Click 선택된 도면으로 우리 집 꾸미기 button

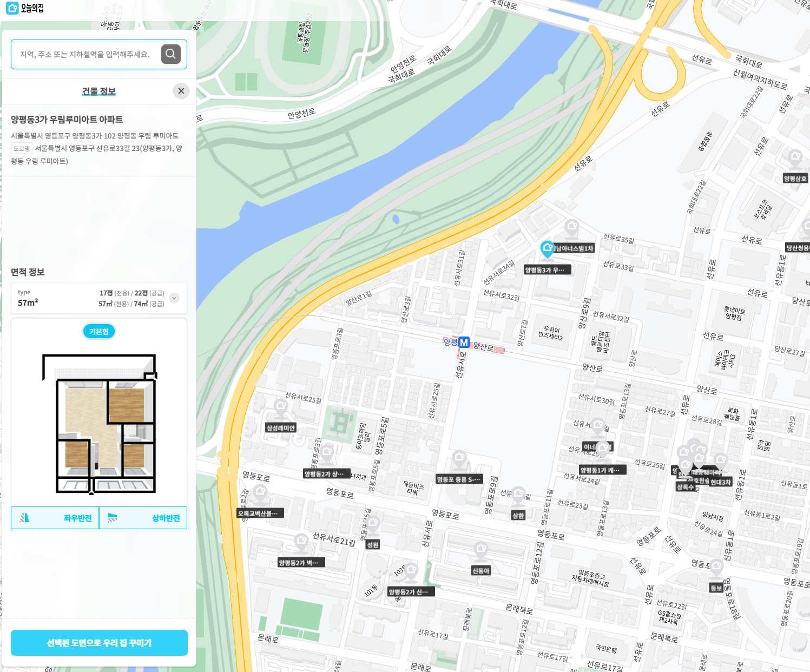(x=99, y=643)
